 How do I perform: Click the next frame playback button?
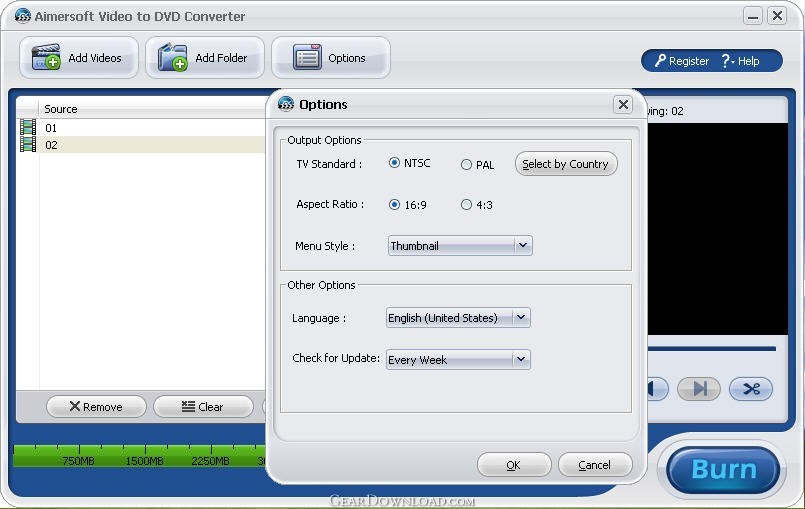pyautogui.click(x=699, y=389)
